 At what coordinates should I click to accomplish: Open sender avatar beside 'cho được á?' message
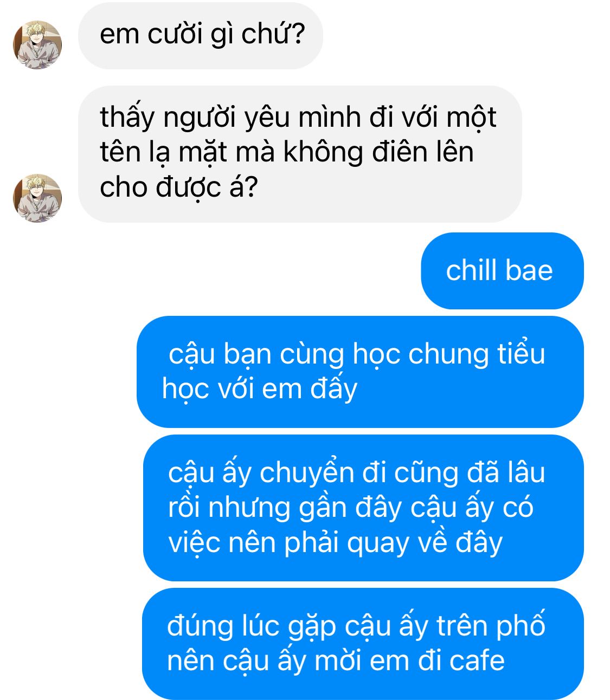tap(37, 198)
